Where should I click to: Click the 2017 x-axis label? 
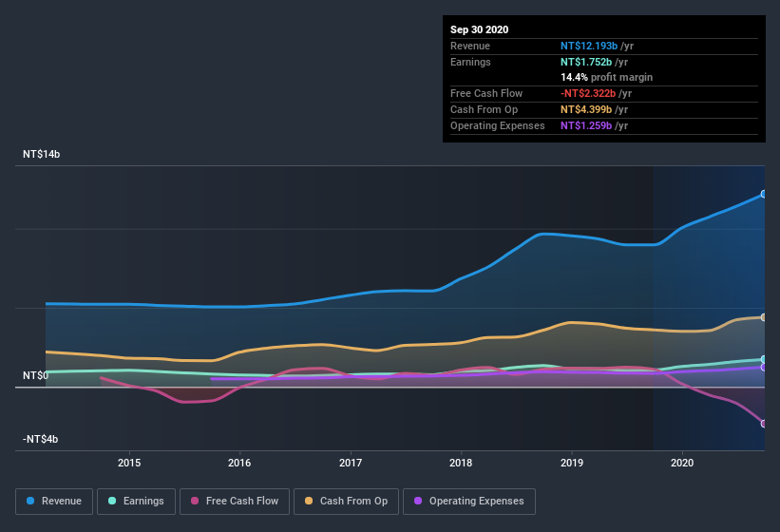click(x=351, y=463)
